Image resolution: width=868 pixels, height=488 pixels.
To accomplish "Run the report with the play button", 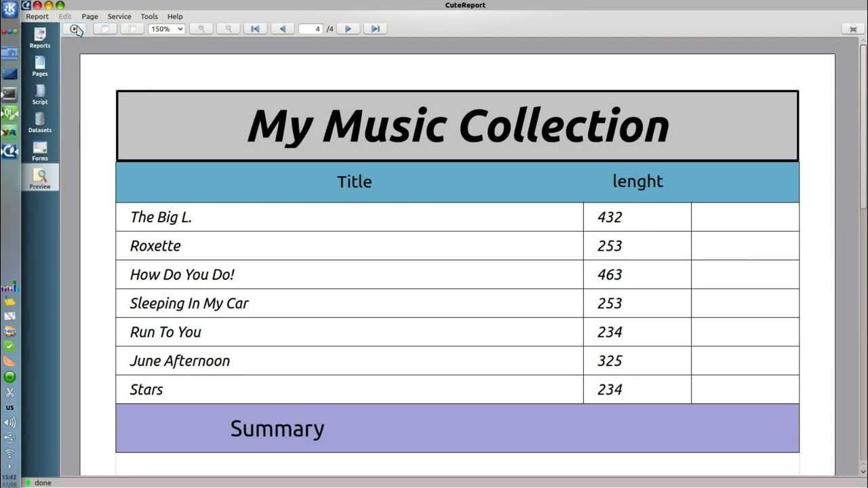I will click(74, 29).
